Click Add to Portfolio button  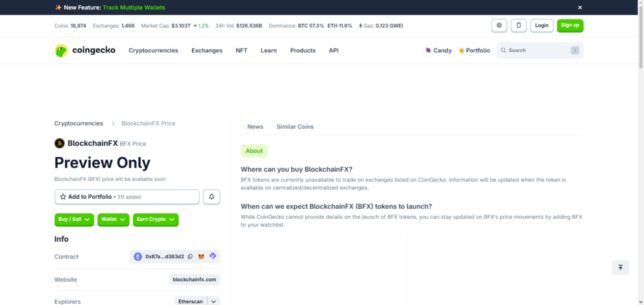pyautogui.click(x=127, y=197)
